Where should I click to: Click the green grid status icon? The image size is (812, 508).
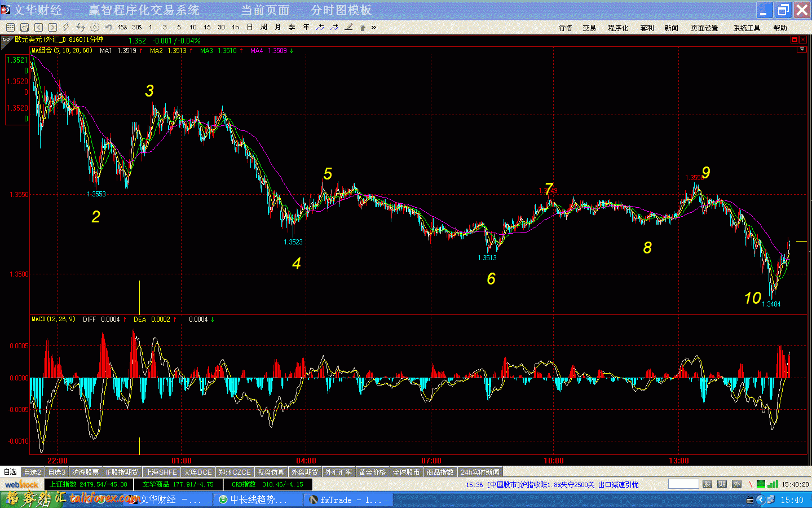(x=761, y=484)
